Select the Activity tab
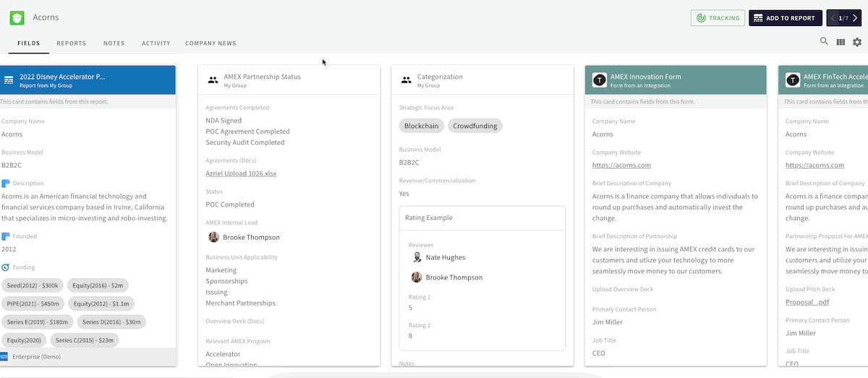 tap(156, 43)
